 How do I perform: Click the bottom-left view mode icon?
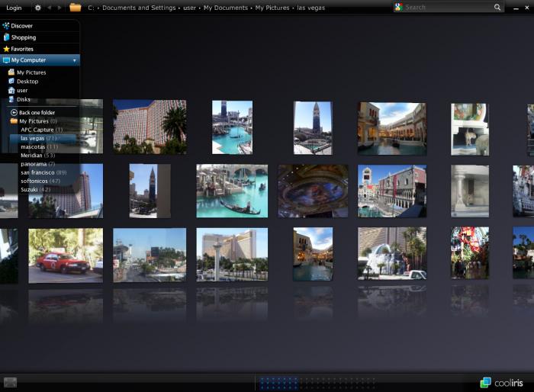coord(10,382)
